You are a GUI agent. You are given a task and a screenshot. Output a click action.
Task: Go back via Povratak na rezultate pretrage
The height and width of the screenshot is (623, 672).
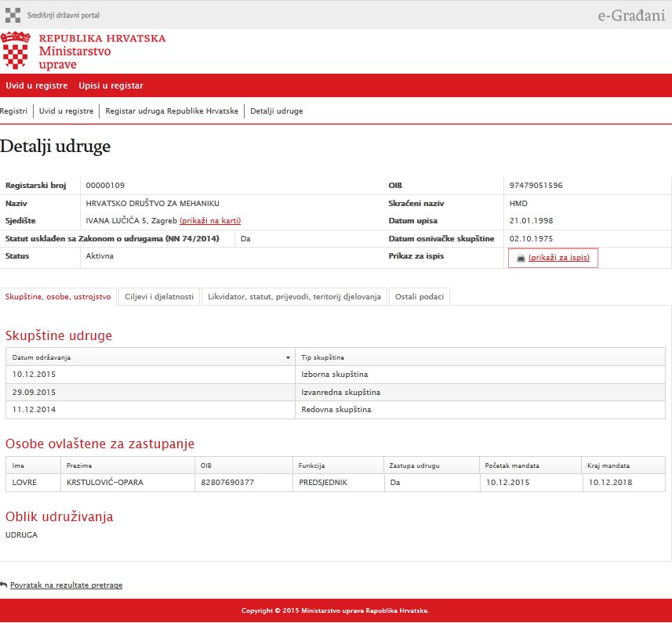(66, 585)
